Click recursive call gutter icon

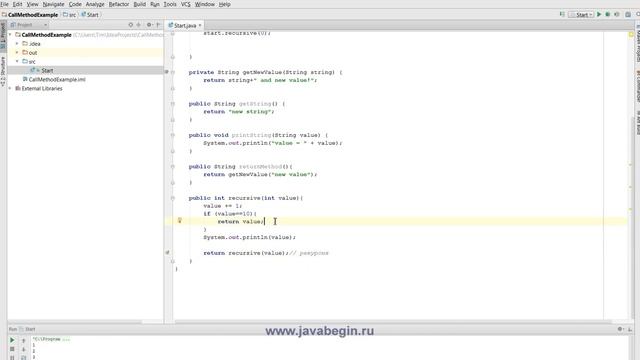tap(167, 253)
